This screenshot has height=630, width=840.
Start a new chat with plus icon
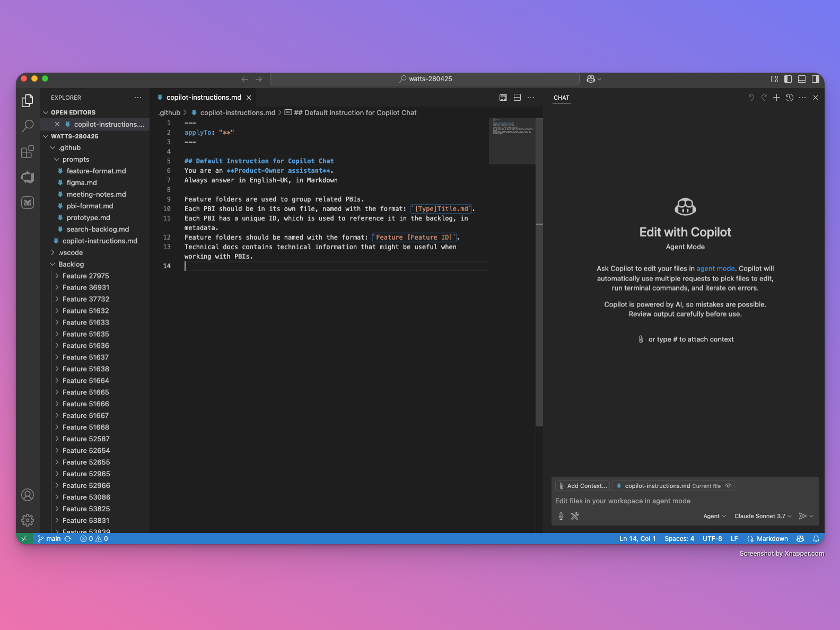pos(776,98)
